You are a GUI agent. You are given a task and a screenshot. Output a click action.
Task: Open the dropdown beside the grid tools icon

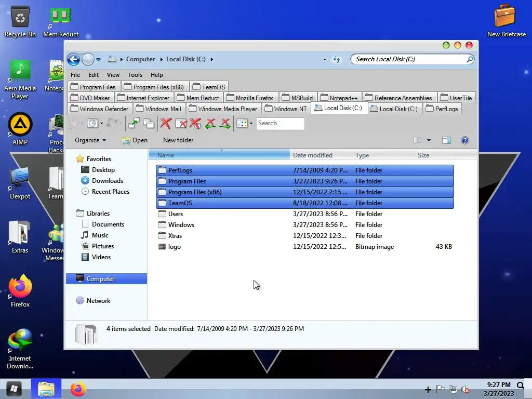tap(251, 124)
